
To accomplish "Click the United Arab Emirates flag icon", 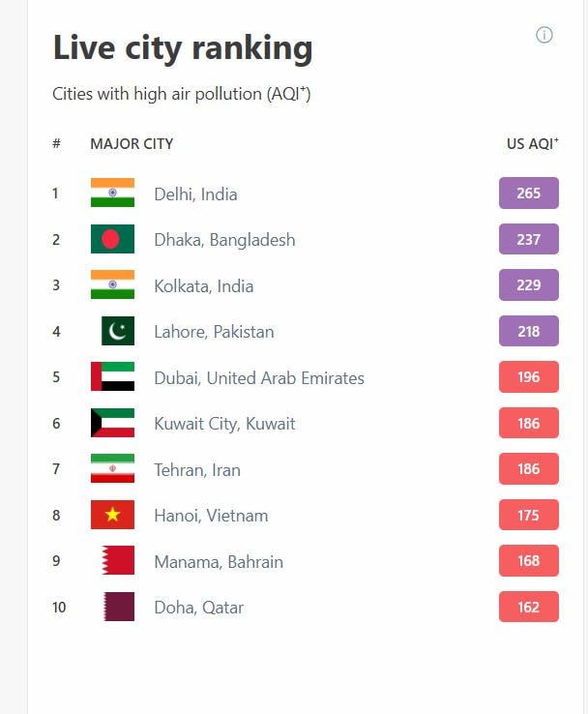I will pyautogui.click(x=112, y=377).
